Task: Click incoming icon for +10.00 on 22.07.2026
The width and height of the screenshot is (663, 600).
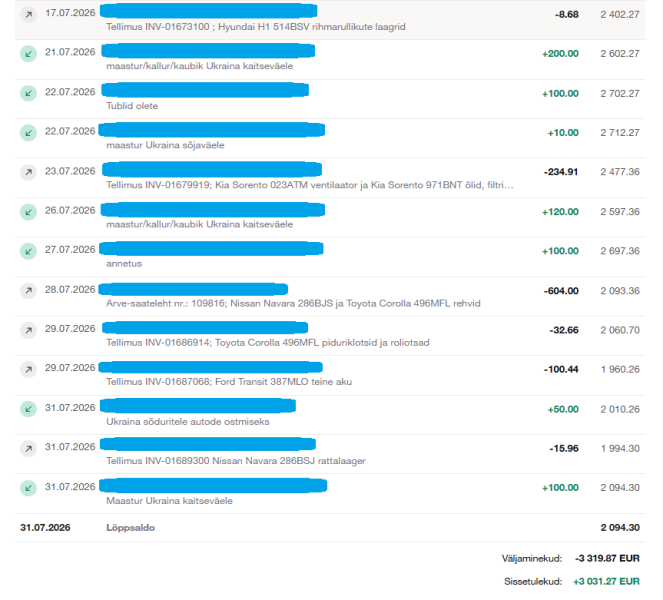Action: click(x=28, y=133)
